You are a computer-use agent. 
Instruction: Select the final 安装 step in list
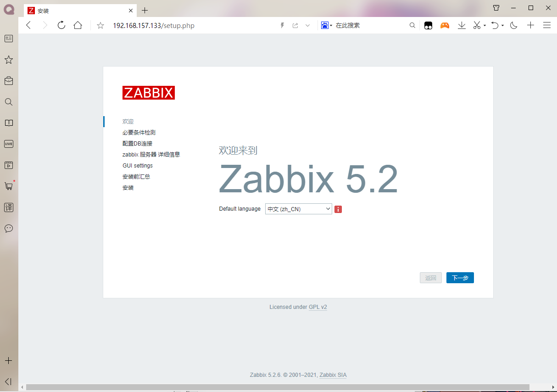[128, 188]
